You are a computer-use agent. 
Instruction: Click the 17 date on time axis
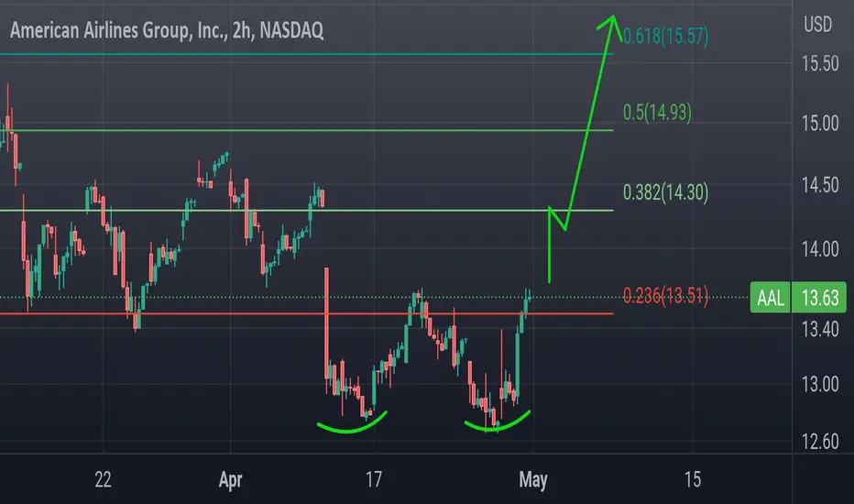374,479
